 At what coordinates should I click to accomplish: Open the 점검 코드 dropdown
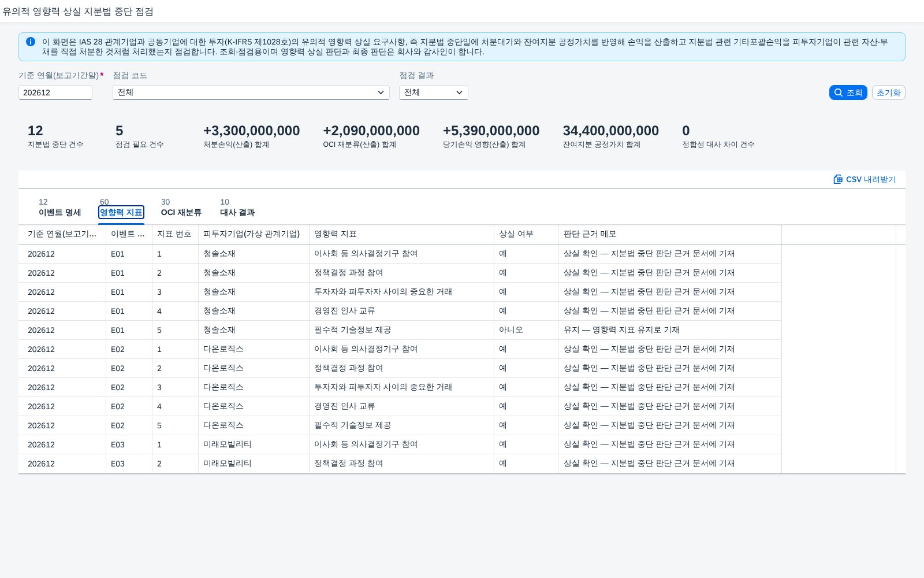coord(251,92)
